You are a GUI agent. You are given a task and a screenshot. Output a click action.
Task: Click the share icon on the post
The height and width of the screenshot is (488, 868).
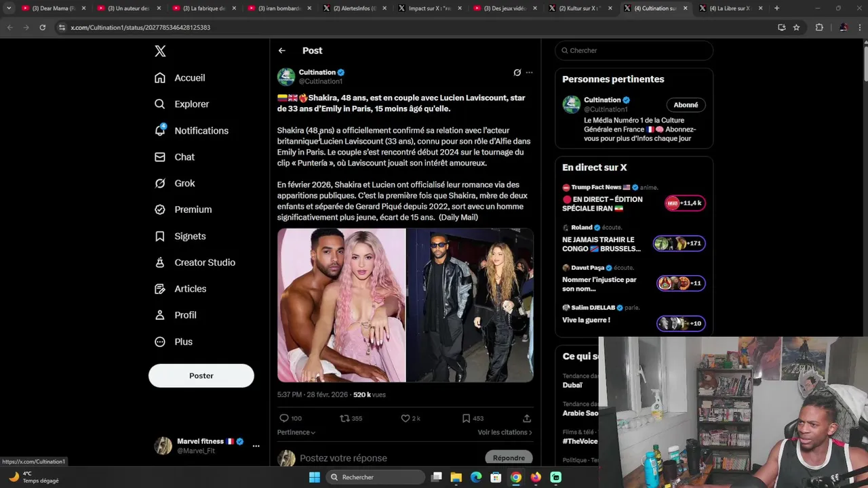527,418
